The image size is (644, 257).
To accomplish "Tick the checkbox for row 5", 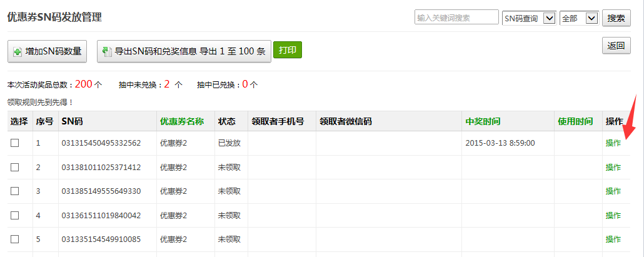I will pos(15,239).
